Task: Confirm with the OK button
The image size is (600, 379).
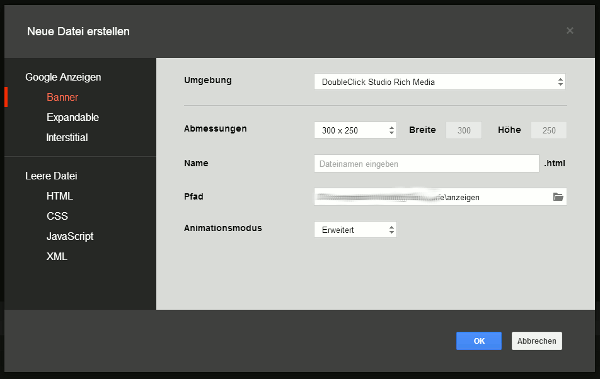Action: tap(479, 341)
